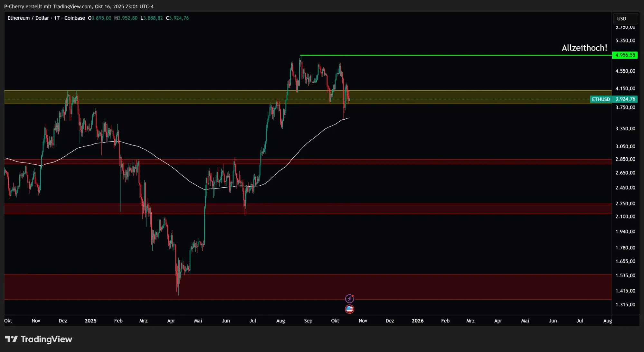Screen dimensions: 644x352
Task: Select the Allzeithoch! text annotation
Action: tap(584, 48)
